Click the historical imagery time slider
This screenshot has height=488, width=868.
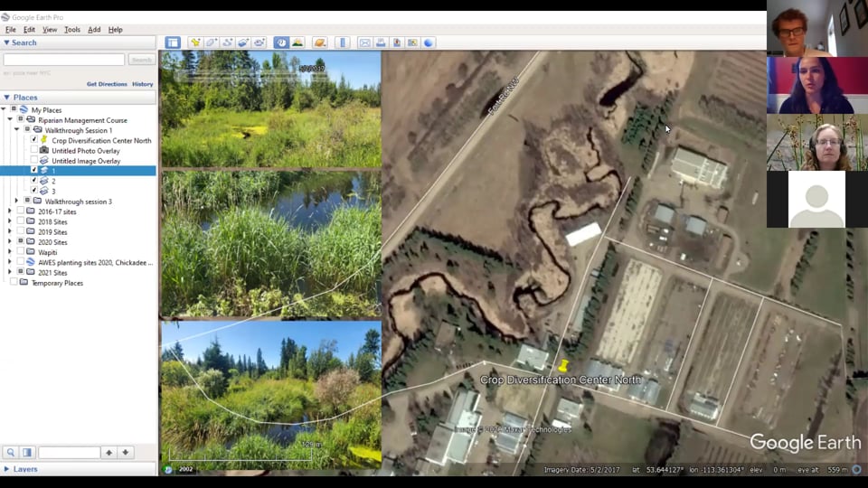click(252, 76)
